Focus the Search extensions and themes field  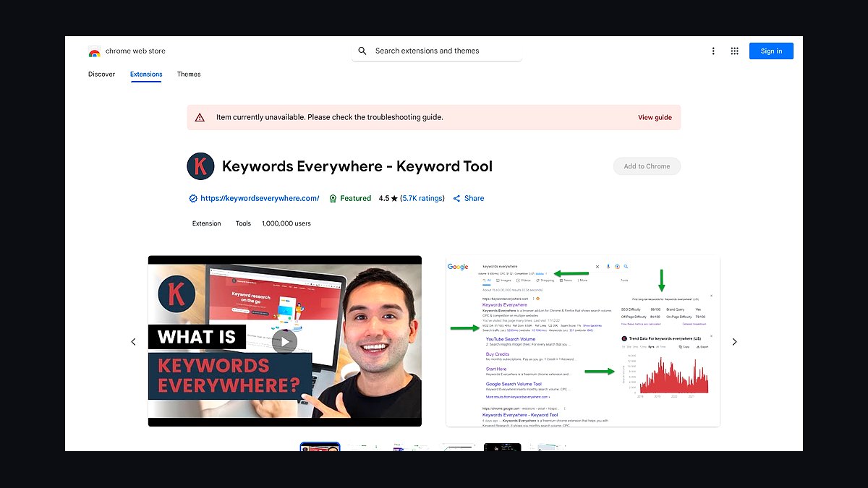[436, 51]
